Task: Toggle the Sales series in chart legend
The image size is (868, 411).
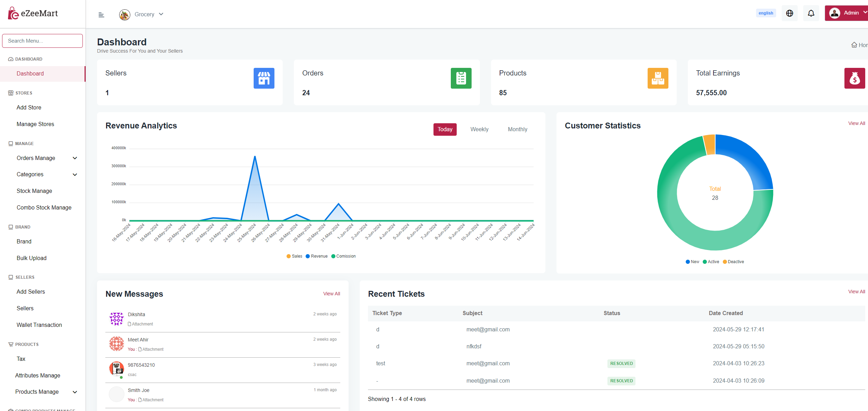Action: pos(294,256)
